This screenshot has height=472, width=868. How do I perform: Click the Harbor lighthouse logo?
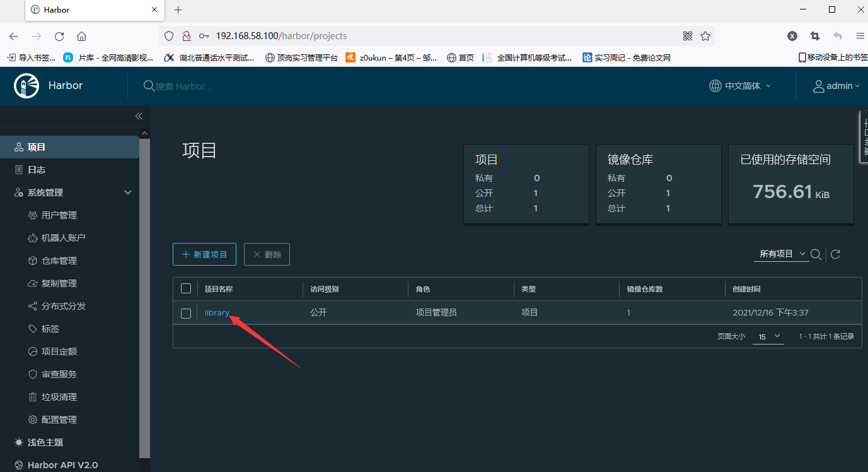[x=26, y=86]
